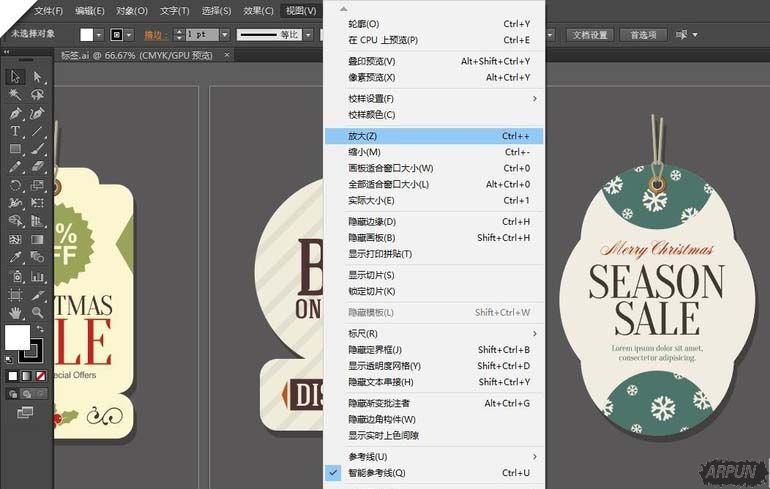Swap fill and stroke colors icon

[x=40, y=329]
